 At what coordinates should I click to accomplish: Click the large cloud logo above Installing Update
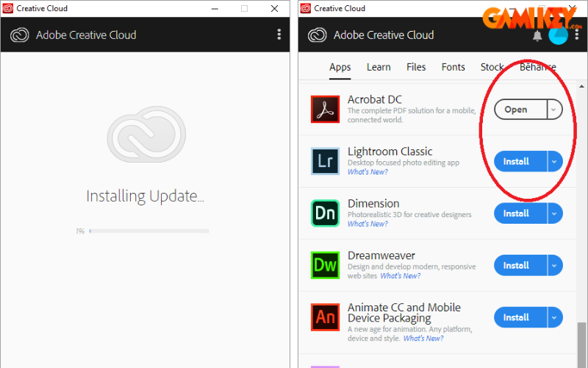tap(146, 135)
